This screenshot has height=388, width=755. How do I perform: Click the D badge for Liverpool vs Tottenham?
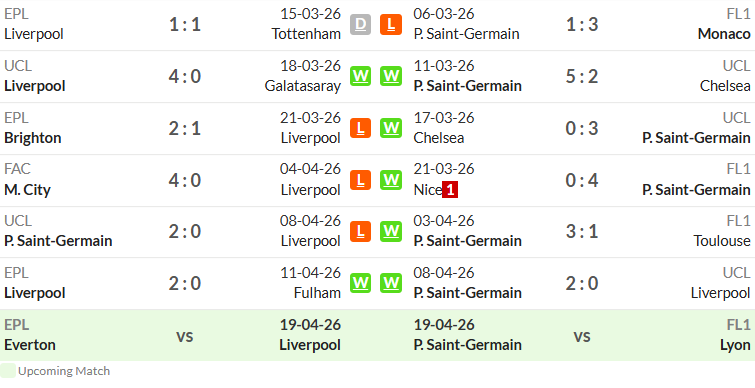[x=361, y=25]
